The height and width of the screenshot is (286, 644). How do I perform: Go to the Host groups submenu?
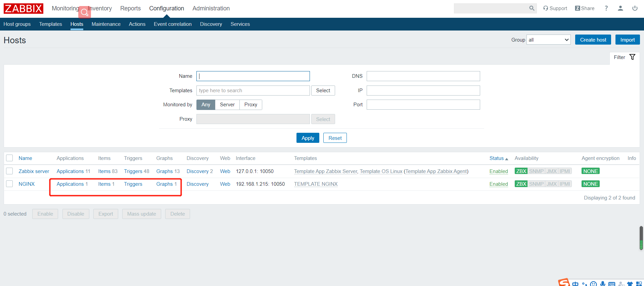[17, 24]
